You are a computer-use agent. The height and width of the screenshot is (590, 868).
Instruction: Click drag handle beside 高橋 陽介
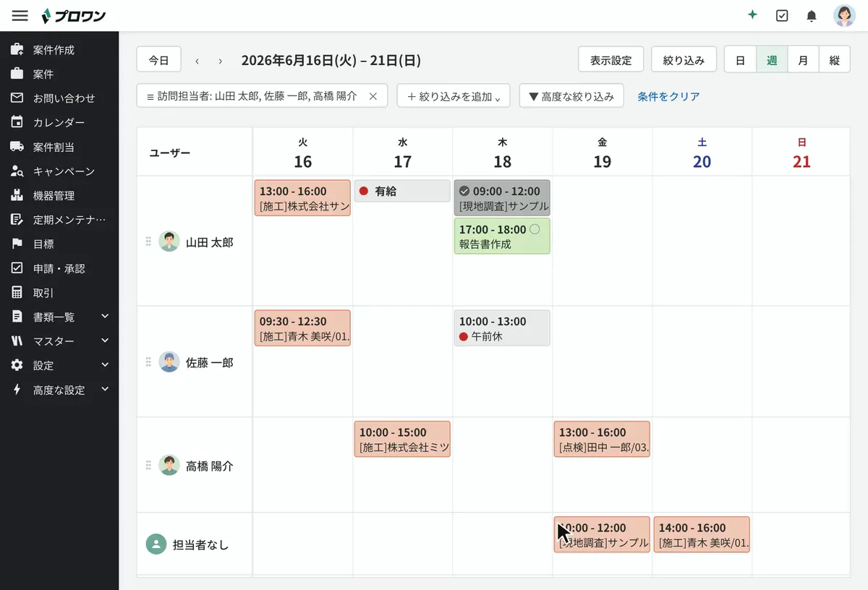click(149, 465)
